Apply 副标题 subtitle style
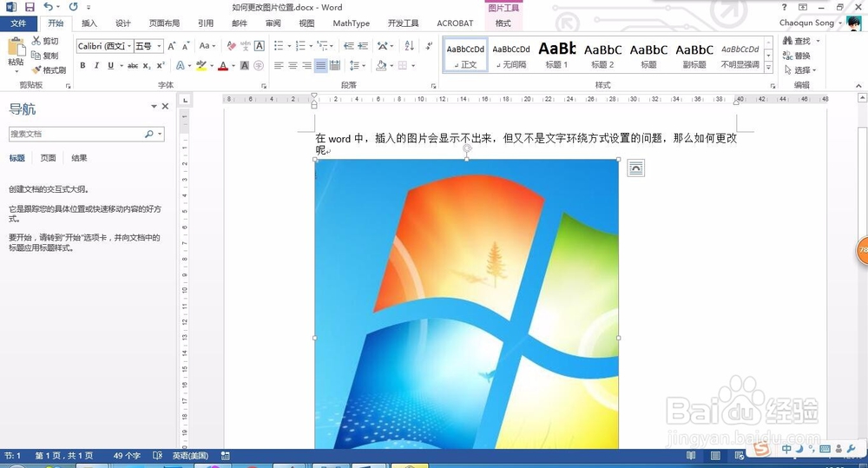The image size is (868, 468). pos(694,56)
